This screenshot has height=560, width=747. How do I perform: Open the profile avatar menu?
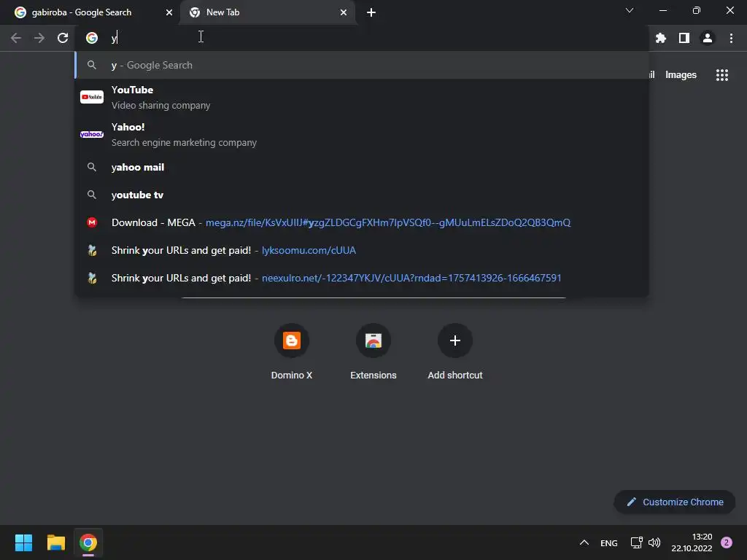pos(708,38)
